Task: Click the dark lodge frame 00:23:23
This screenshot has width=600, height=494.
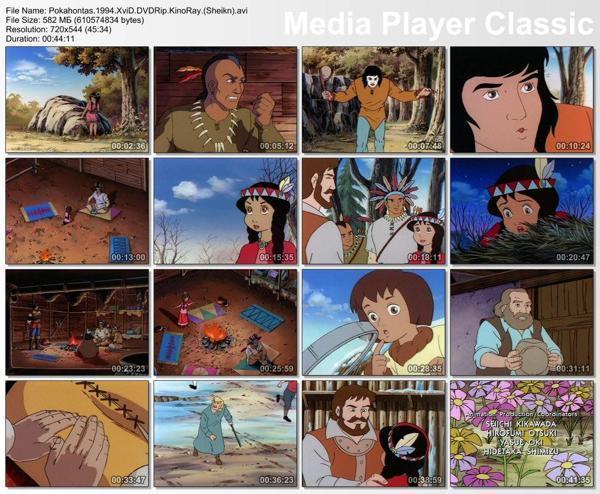Action: [77, 322]
